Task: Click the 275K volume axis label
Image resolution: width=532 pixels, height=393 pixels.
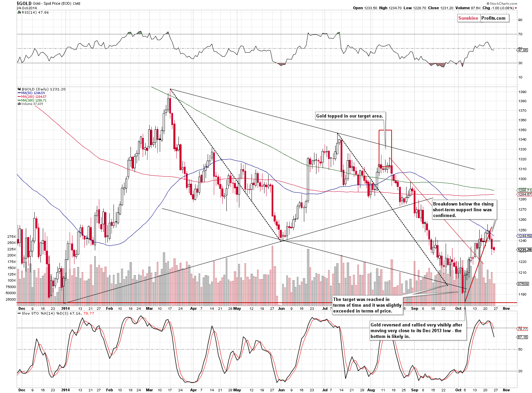Action: (12, 236)
